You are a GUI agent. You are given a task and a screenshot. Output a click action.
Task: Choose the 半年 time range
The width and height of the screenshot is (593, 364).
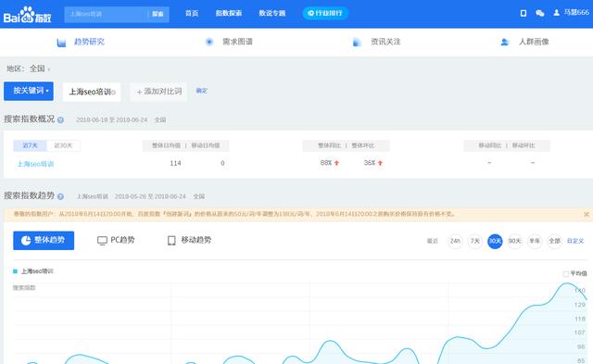click(x=535, y=241)
